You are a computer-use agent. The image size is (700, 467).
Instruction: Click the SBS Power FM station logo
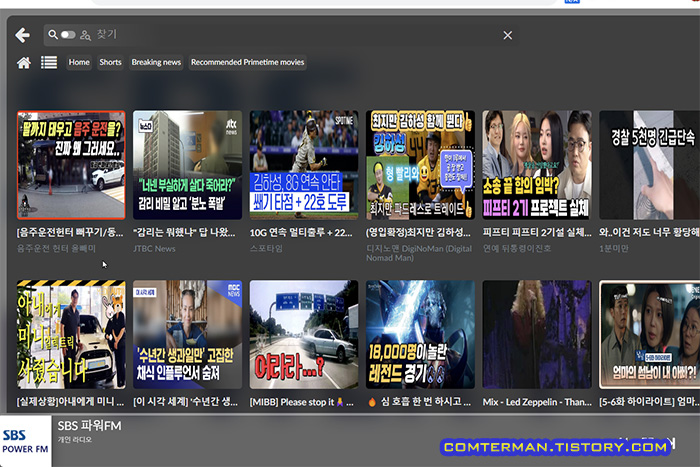pos(25,441)
